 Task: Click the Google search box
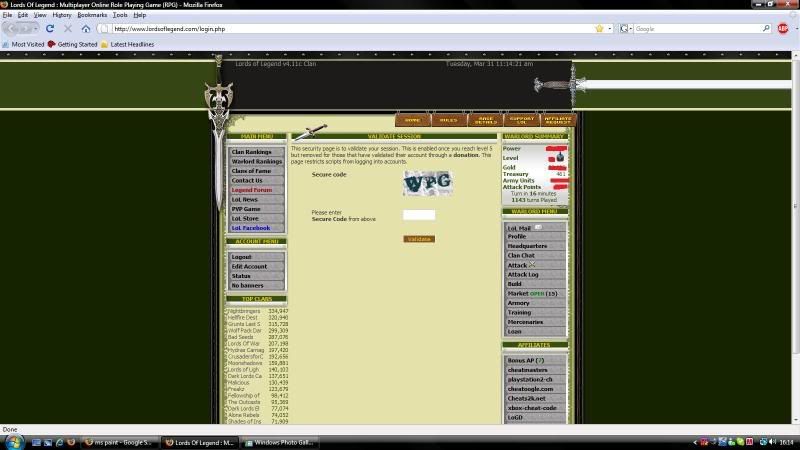tap(697, 29)
